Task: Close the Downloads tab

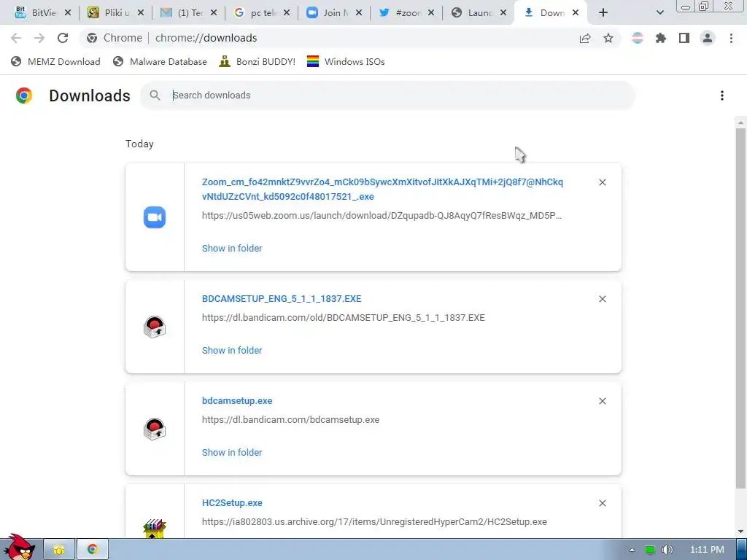Action: (x=576, y=13)
